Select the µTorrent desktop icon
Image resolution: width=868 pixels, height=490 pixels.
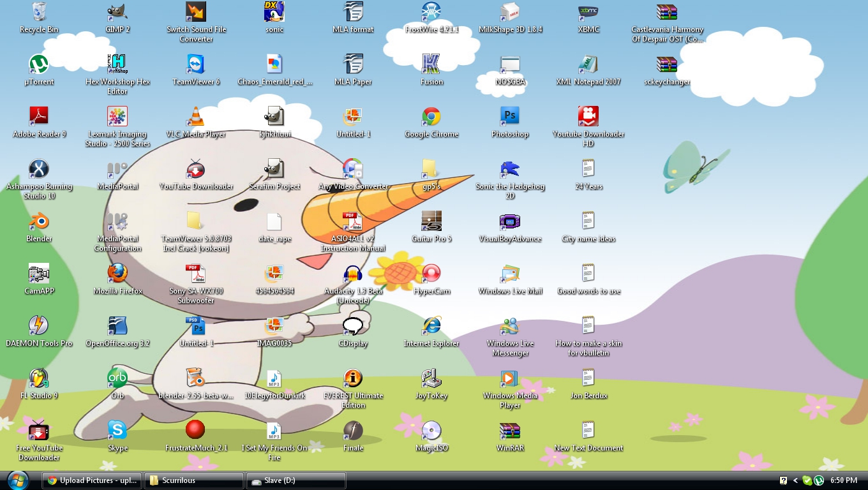39,64
